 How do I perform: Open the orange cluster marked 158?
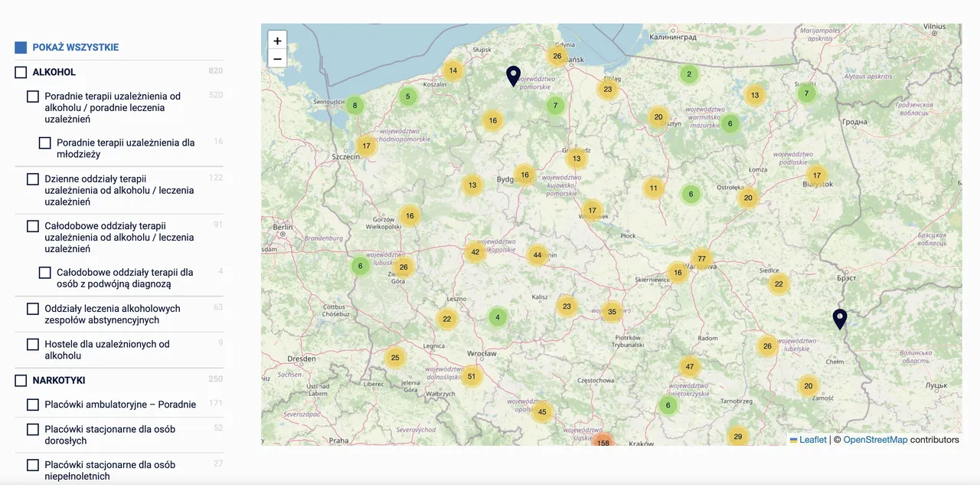(x=603, y=442)
